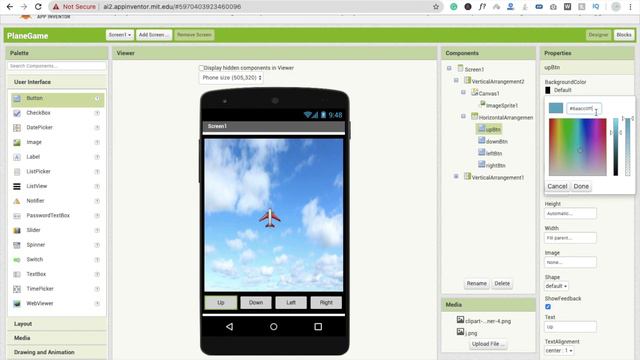The width and height of the screenshot is (640, 360).
Task: Bookmark this page with star icon
Action: click(436, 7)
